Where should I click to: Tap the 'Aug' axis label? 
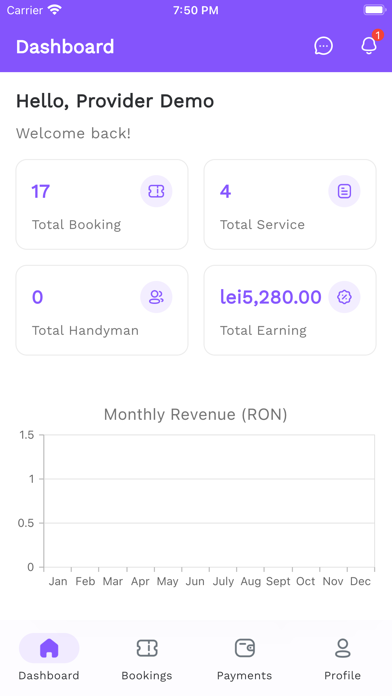(x=251, y=582)
